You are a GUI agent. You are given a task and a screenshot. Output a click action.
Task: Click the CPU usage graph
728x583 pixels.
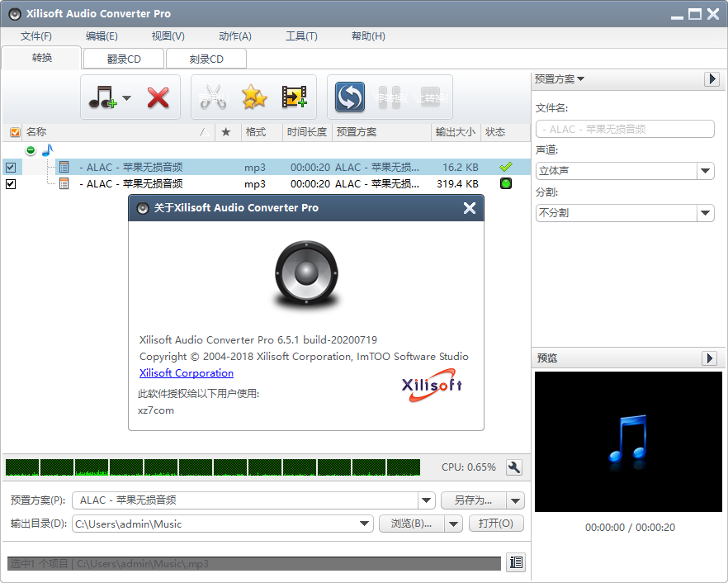click(x=213, y=467)
